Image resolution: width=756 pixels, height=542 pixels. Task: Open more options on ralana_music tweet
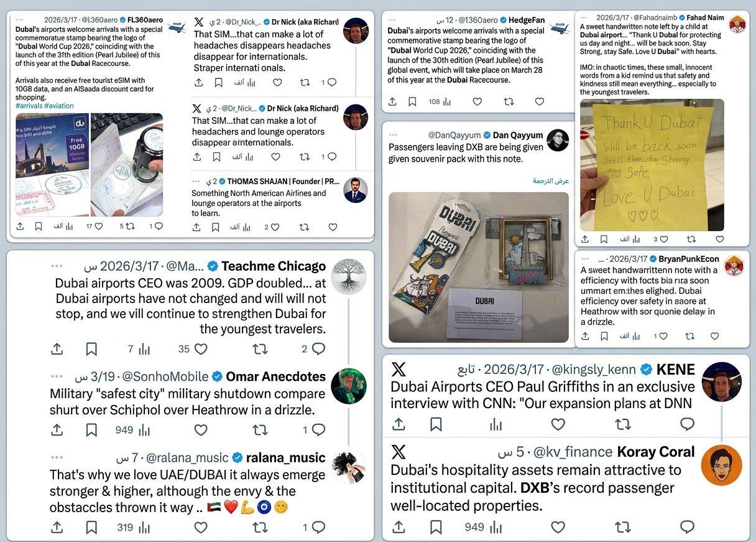[57, 458]
